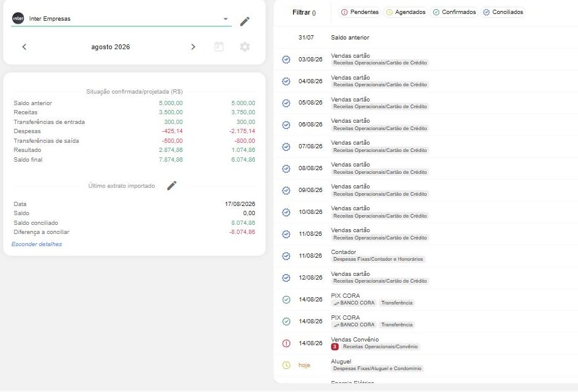Click scheduled clock icon on Aluguel entry

[286, 365]
